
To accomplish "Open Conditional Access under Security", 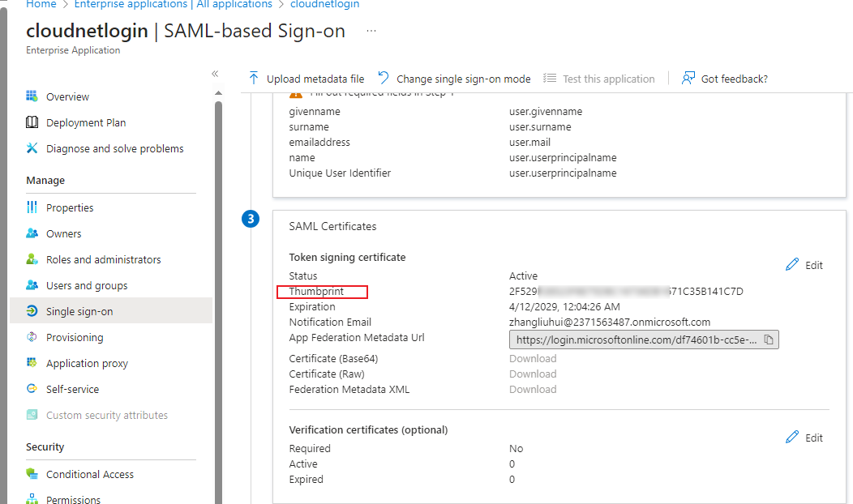I will pyautogui.click(x=90, y=475).
